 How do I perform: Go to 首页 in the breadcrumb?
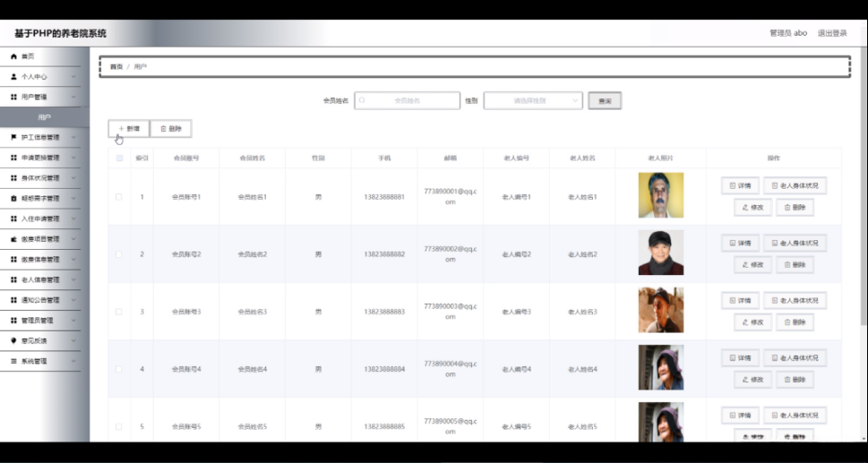coord(116,66)
